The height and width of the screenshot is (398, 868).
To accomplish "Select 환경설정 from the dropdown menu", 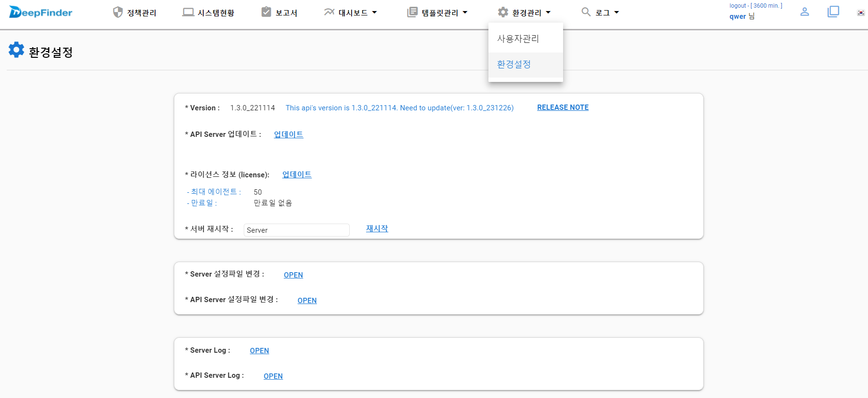I will pyautogui.click(x=526, y=65).
